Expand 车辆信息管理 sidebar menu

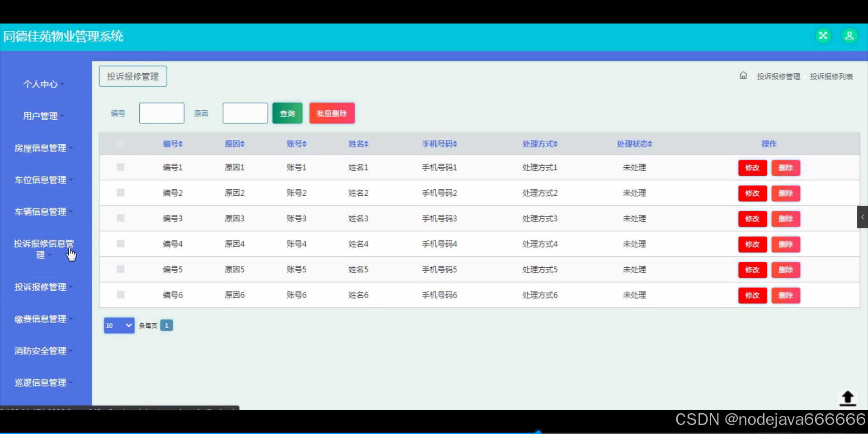pos(43,212)
